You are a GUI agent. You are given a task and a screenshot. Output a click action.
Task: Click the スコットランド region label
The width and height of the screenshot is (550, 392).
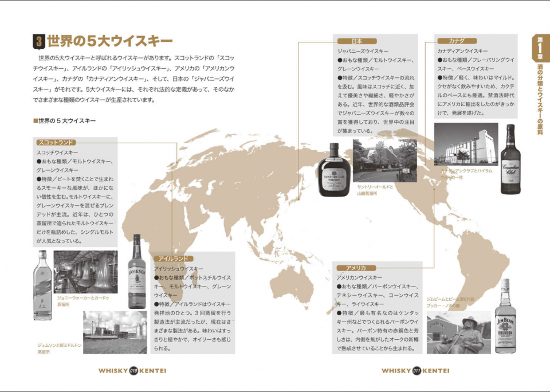coord(56,143)
